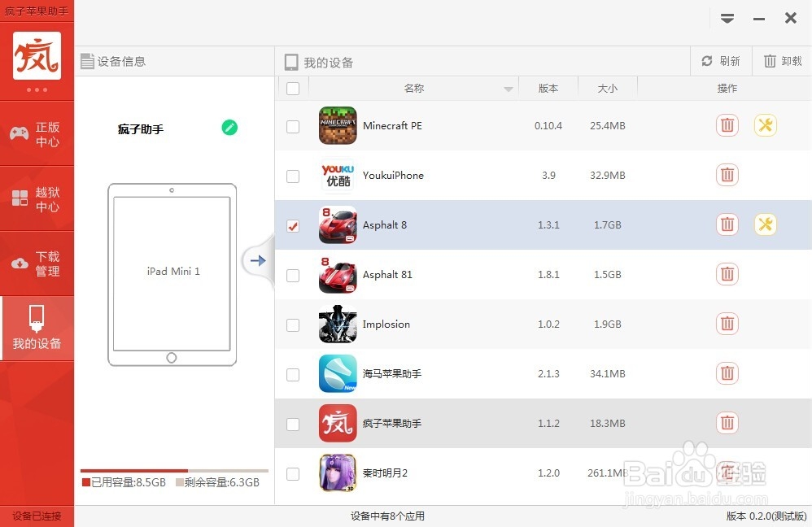Uncheck the selected Asphalt 8 checkbox
The image size is (812, 527).
293,225
